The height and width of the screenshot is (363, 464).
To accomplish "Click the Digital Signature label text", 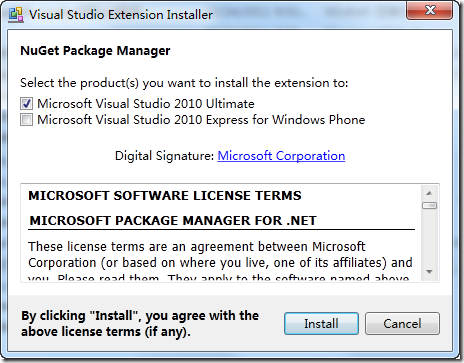I will point(165,156).
